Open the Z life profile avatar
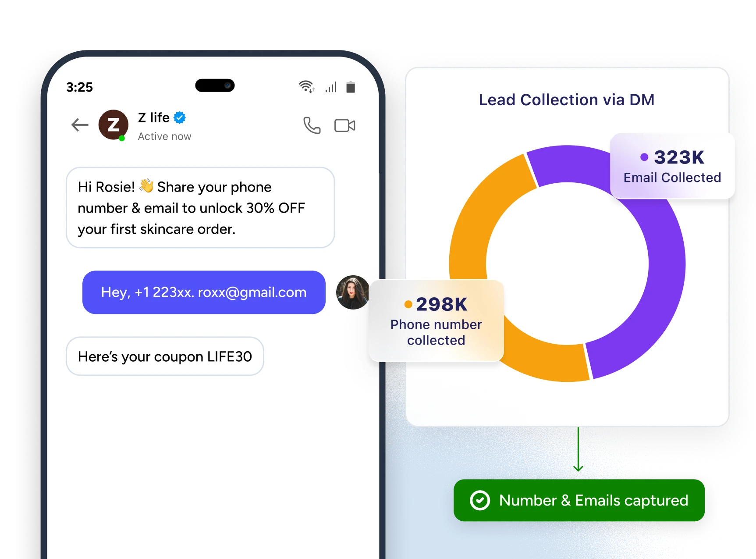The image size is (756, 559). (x=114, y=125)
